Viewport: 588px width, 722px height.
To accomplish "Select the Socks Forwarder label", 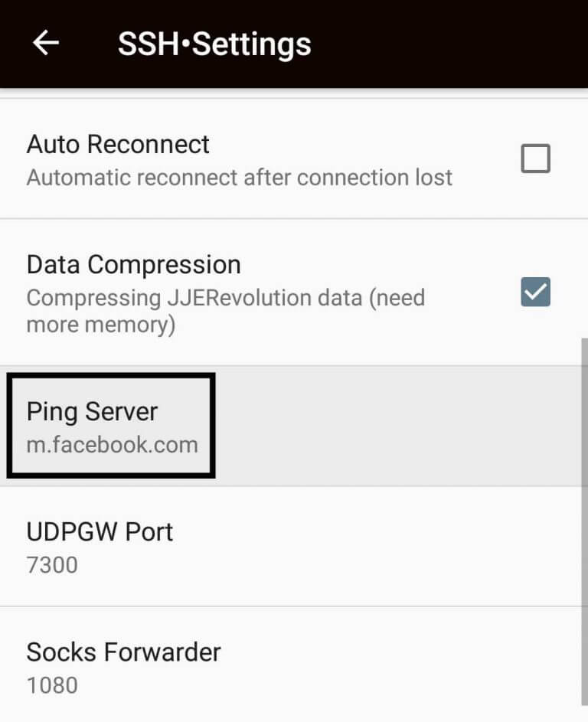I will point(123,652).
